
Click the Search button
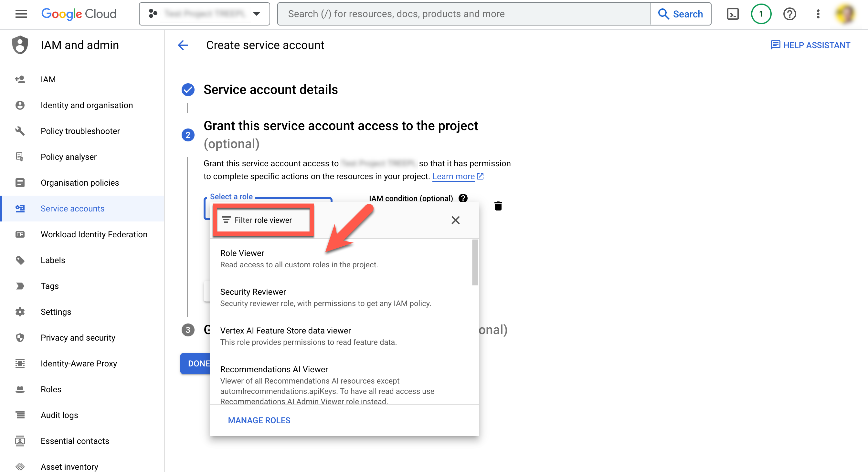(x=681, y=14)
